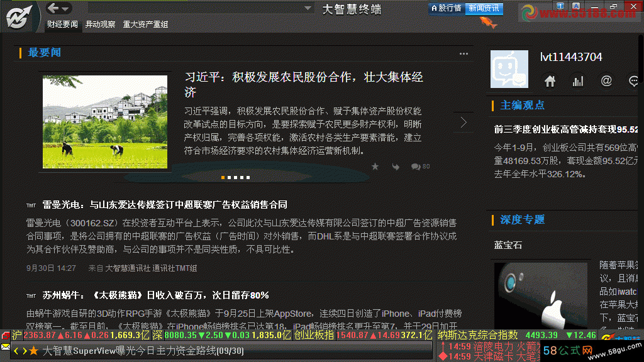Click the TMT tag beside 苏州蜗牛
The height and width of the screenshot is (362, 644).
tap(31, 296)
